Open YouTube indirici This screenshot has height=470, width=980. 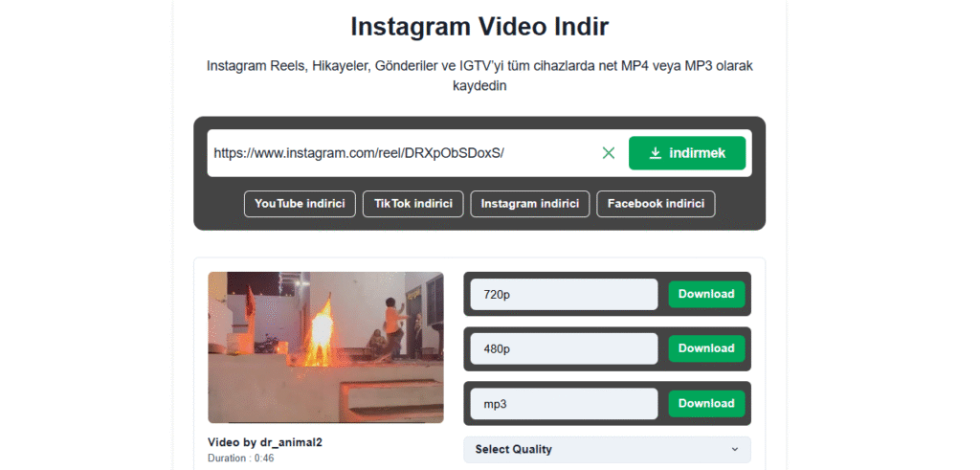(x=300, y=204)
